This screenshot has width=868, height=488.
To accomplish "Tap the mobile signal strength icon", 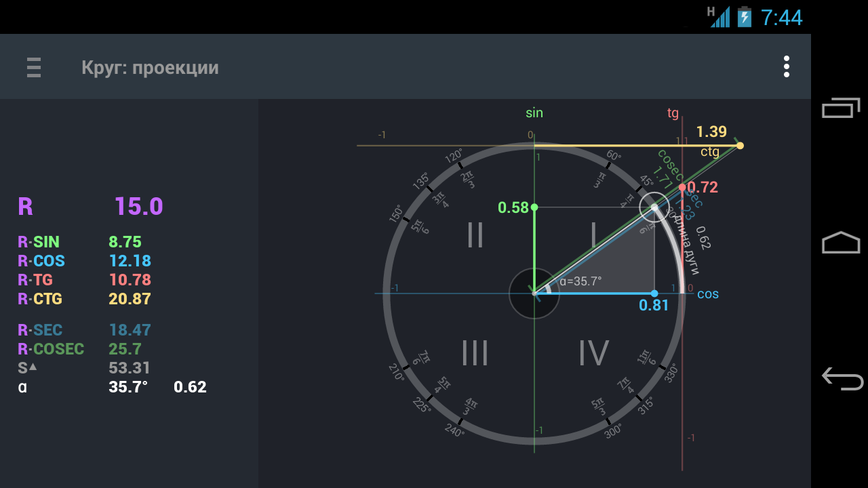I will click(x=719, y=16).
